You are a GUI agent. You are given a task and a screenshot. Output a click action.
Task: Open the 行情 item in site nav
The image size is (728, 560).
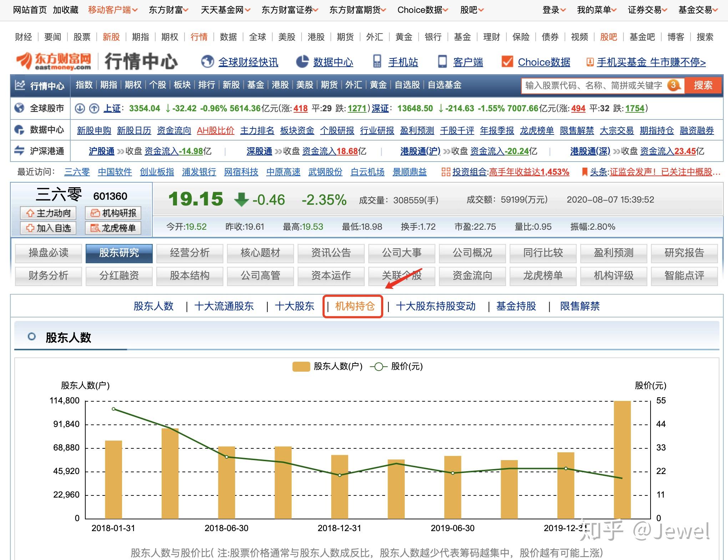pyautogui.click(x=199, y=37)
